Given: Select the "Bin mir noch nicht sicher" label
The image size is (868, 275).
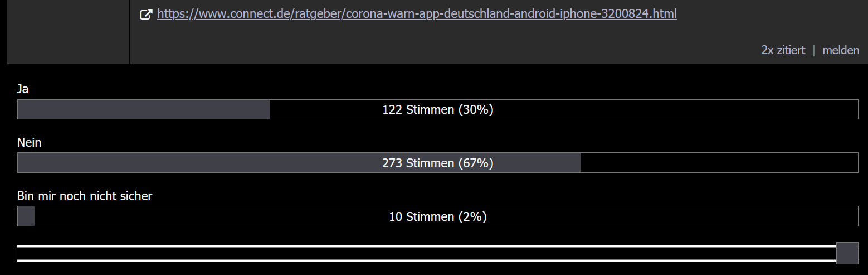Looking at the screenshot, I should (x=85, y=196).
